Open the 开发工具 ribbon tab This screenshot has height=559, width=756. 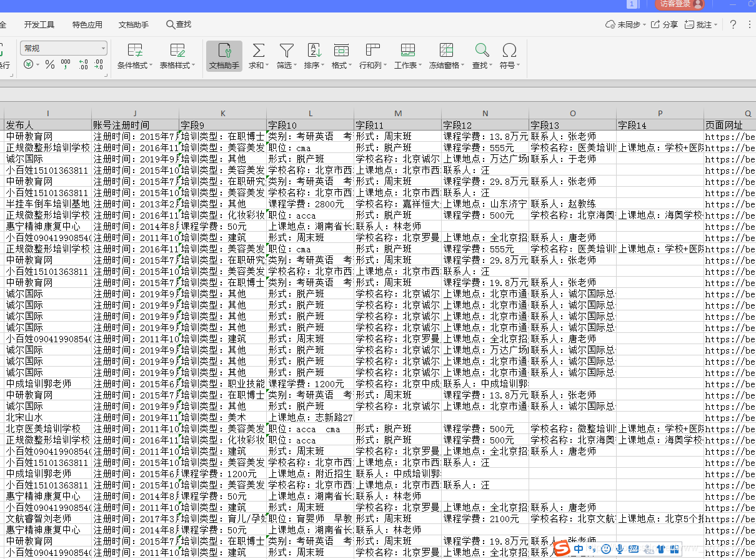pos(39,25)
